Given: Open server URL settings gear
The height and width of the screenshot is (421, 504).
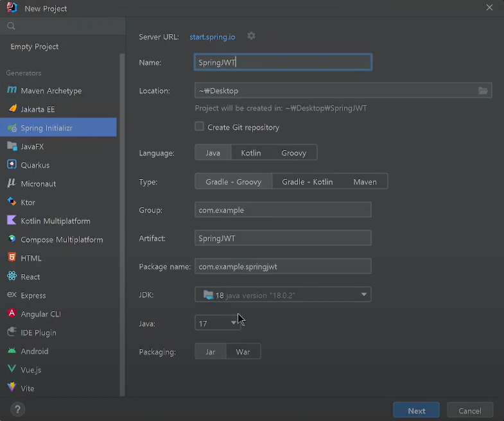Looking at the screenshot, I should click(x=251, y=36).
